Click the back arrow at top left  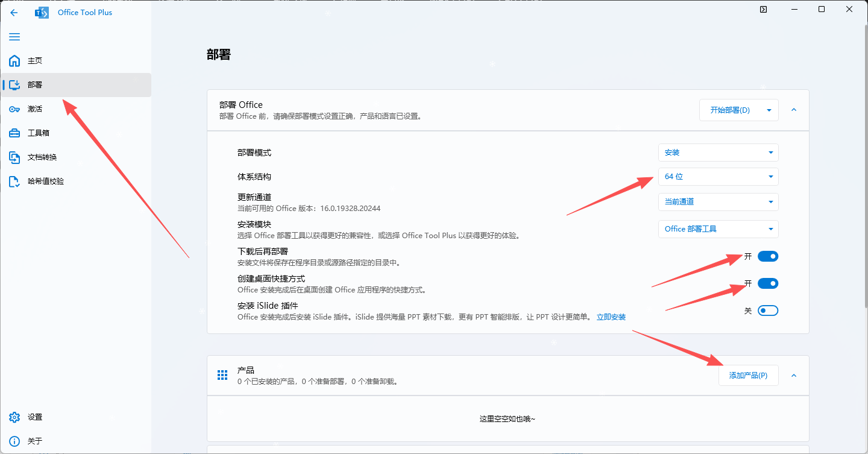click(14, 12)
